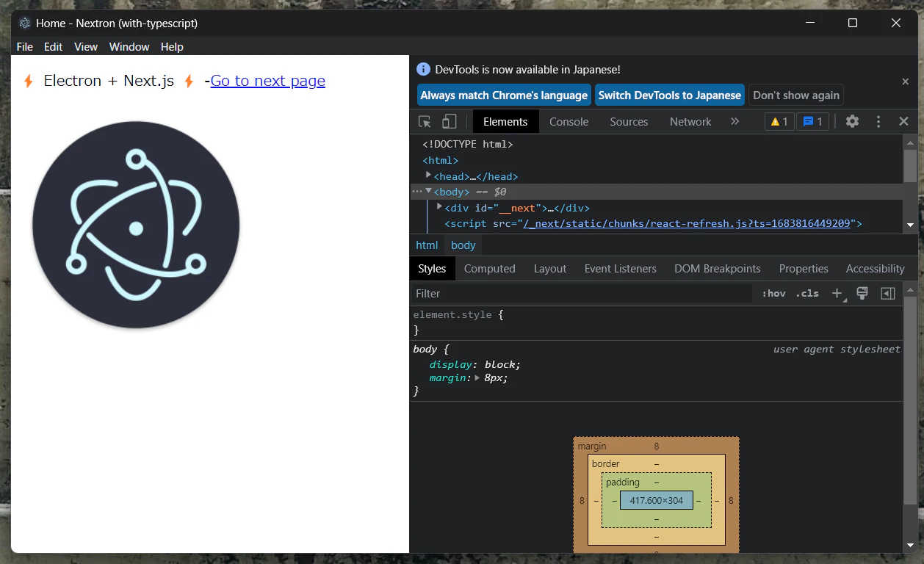This screenshot has height=564, width=924.
Task: Click the DOM tree scroll down arrow
Action: 911,225
